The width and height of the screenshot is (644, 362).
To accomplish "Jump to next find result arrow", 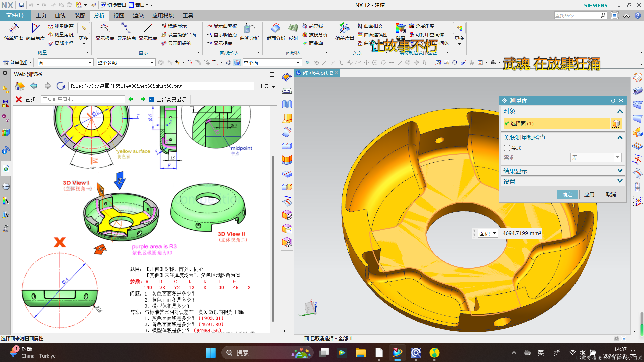I will [x=143, y=99].
